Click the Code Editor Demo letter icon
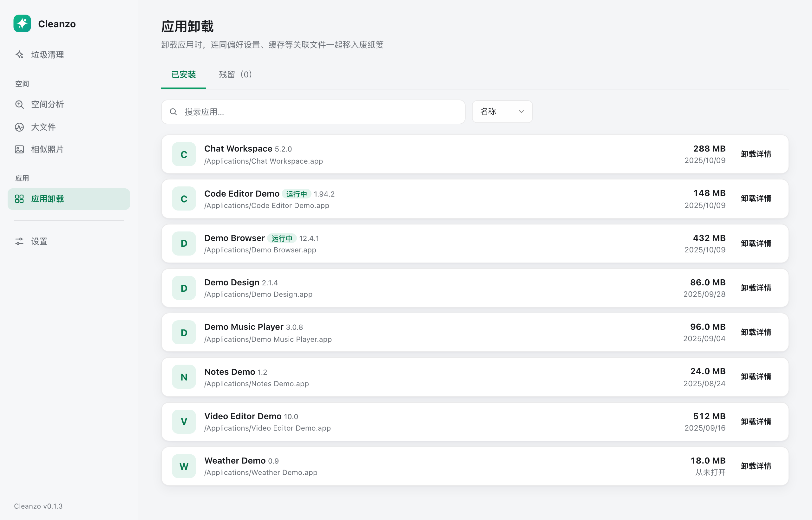Viewport: 812px width, 520px height. click(184, 199)
